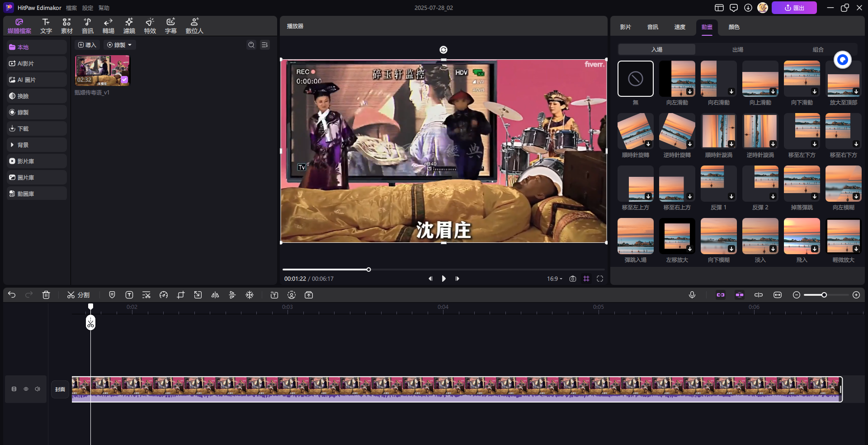The image size is (868, 445).
Task: Toggle the safe-zone grid icon in player
Action: point(586,279)
